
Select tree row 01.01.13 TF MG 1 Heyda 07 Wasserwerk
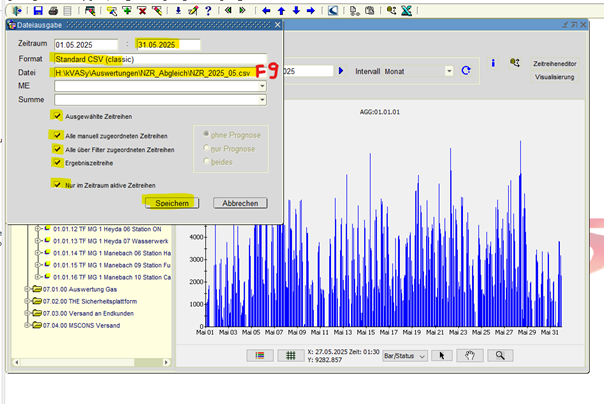pyautogui.click(x=111, y=241)
